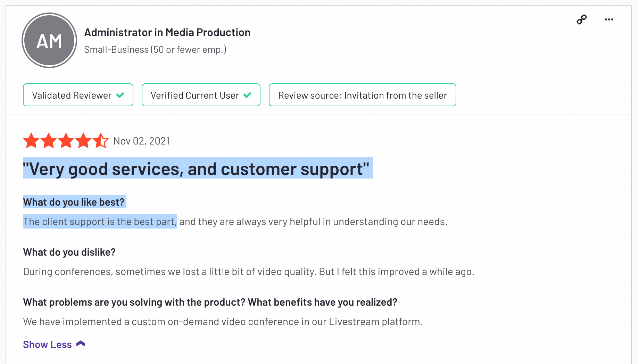Click the 'What do you dislike?' heading
The image size is (639, 364).
point(69,252)
